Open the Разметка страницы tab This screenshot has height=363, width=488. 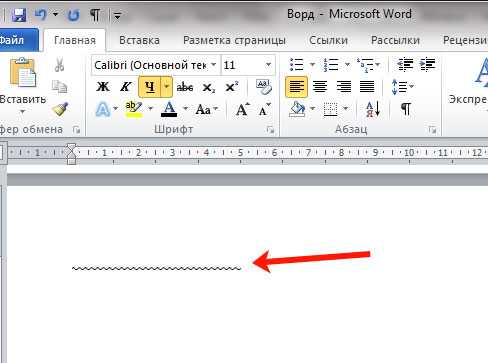pos(234,40)
